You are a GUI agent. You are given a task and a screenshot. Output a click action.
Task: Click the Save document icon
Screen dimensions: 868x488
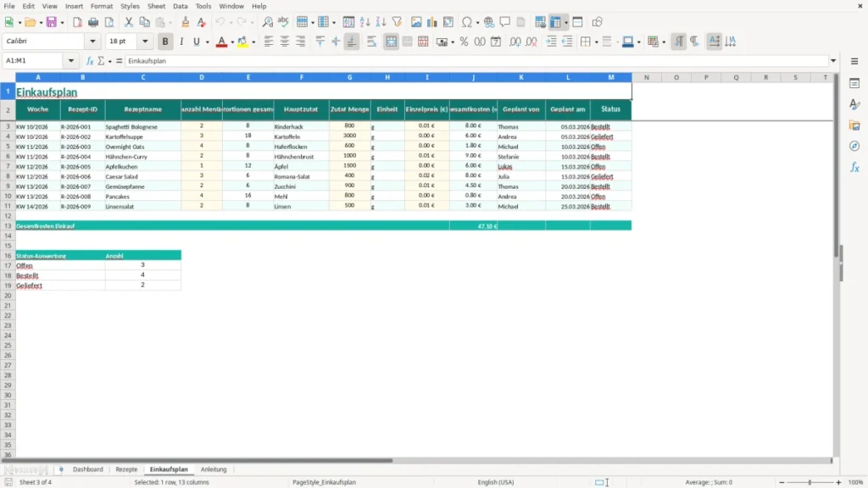point(51,22)
